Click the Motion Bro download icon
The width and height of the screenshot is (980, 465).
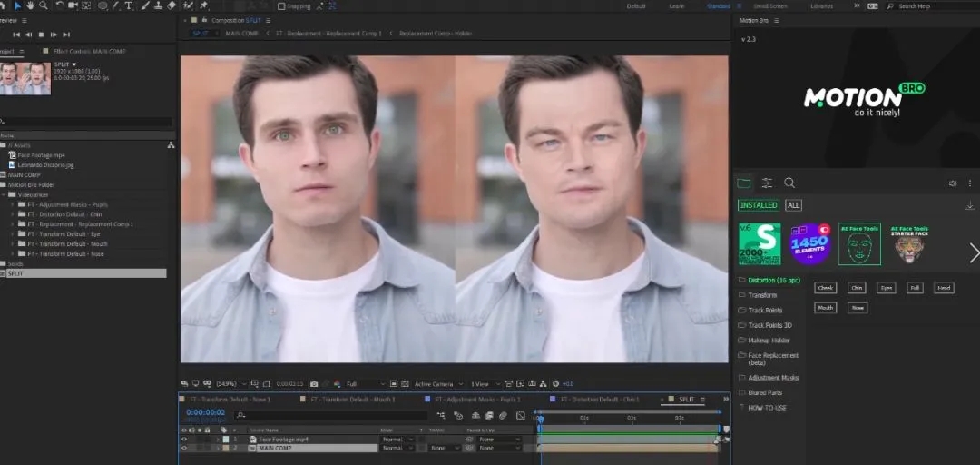(970, 205)
